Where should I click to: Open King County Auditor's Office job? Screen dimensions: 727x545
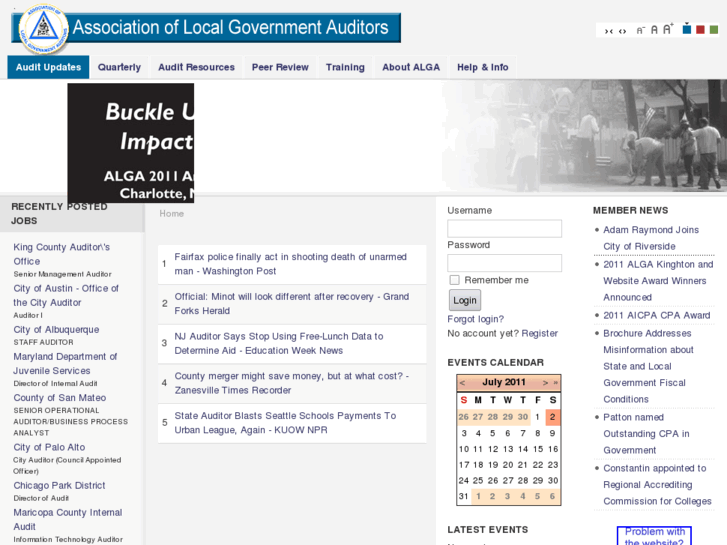coord(61,254)
